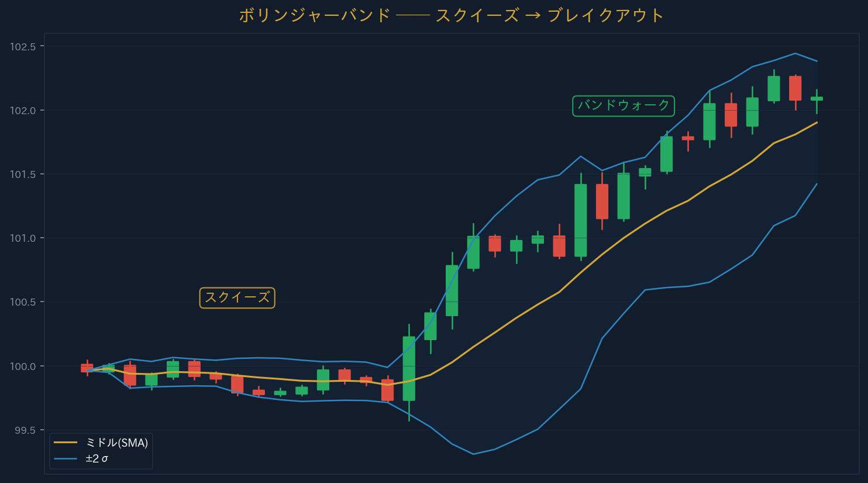Click the スクイーズ annotation label
This screenshot has height=483, width=868.
point(237,297)
